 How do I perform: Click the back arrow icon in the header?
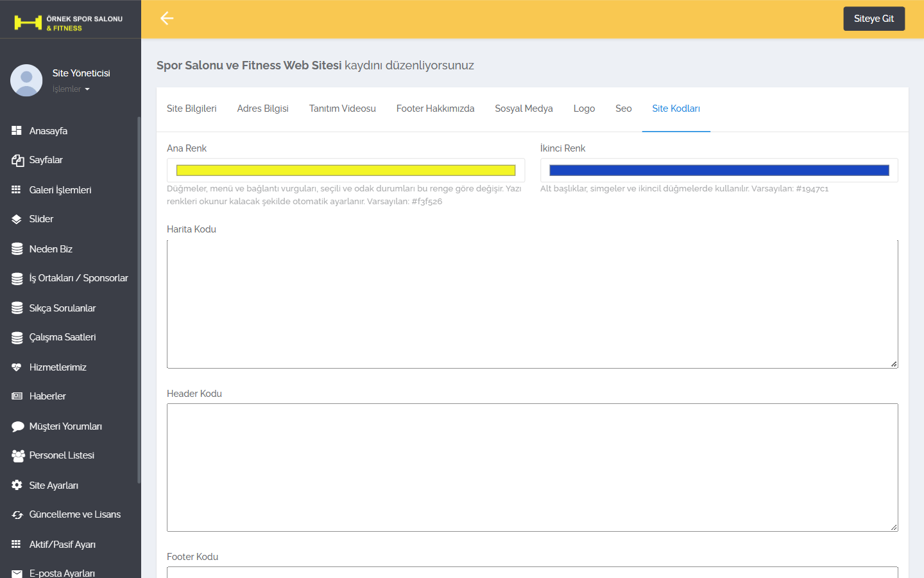[x=167, y=19]
